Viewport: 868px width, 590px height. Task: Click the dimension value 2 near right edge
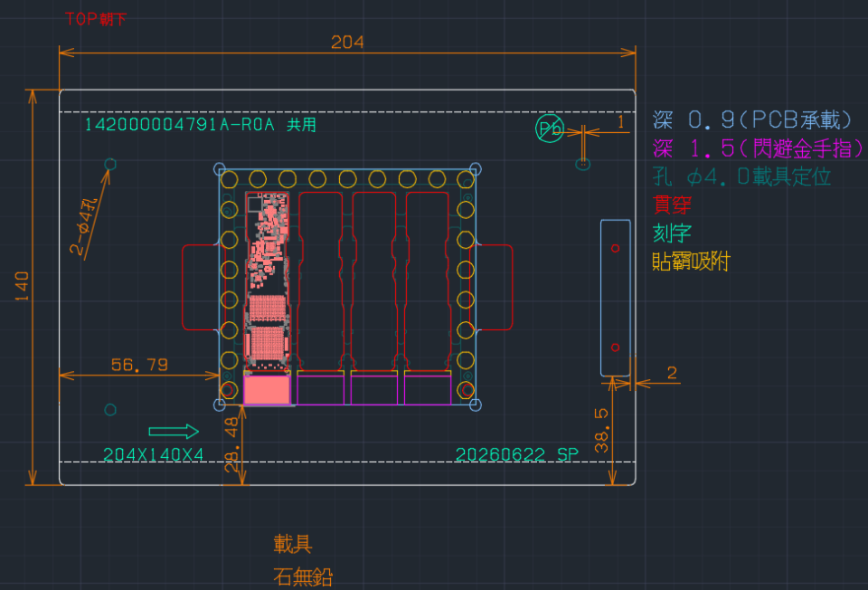click(x=672, y=373)
